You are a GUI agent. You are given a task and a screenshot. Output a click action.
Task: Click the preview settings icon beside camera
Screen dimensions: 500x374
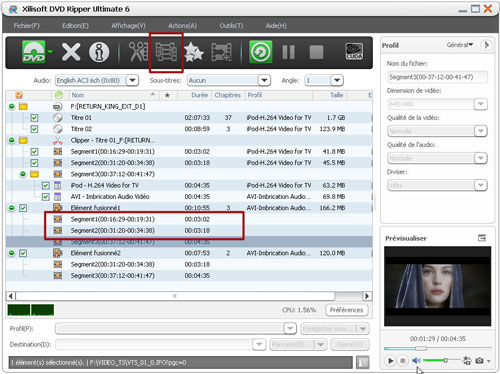pos(467,360)
